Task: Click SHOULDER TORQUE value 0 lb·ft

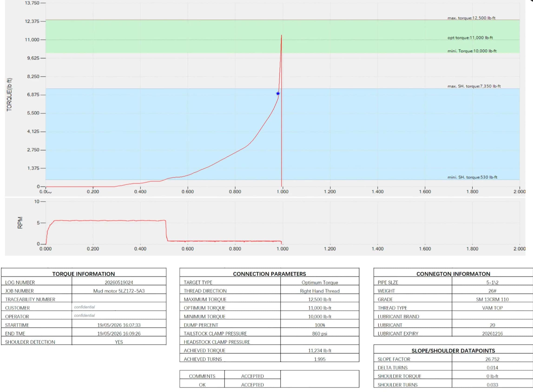Action: pos(492,376)
